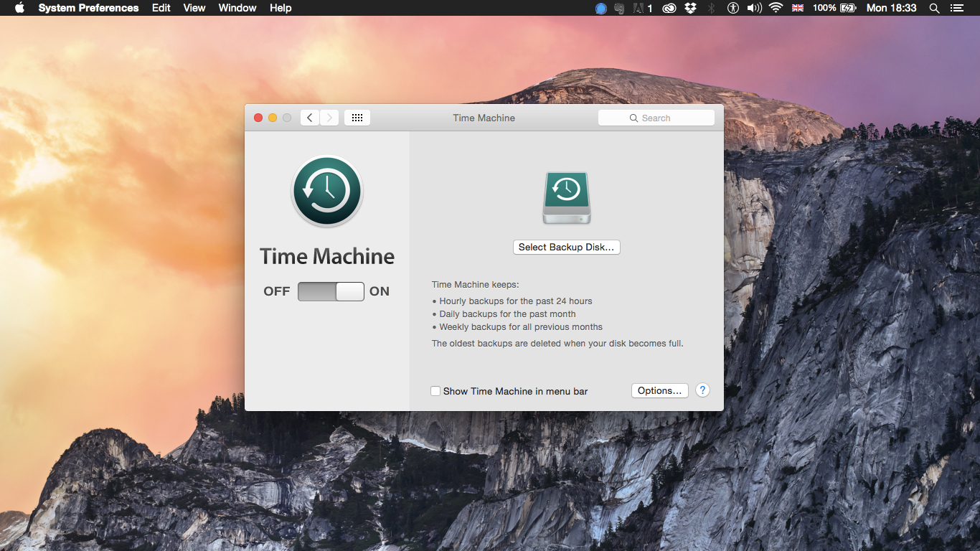Go forward with the right chevron button
This screenshot has width=980, height=551.
click(x=329, y=118)
